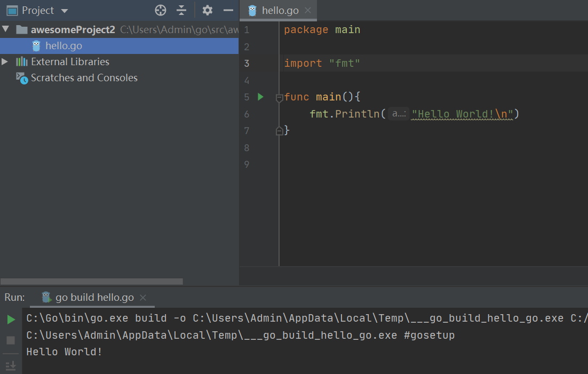Click the a...: parameter hint in Println
Viewport: 588px width, 374px height.
[x=399, y=113]
